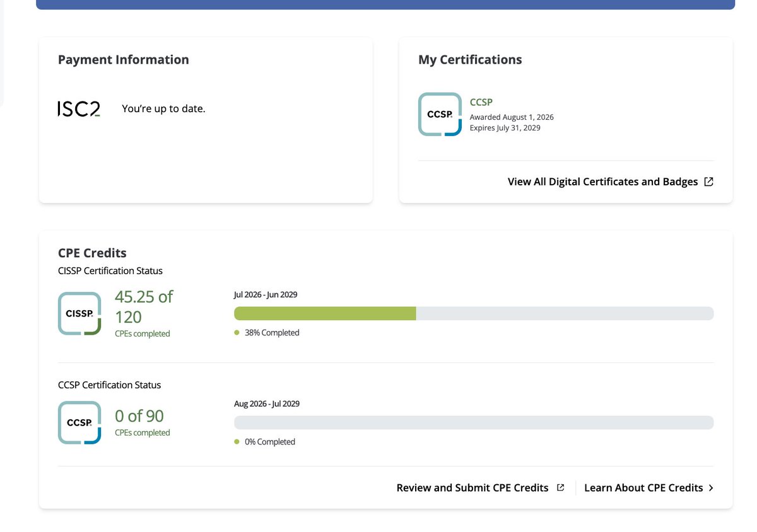This screenshot has height=532, width=757.
Task: Click the "45.25 of 120" CPE count
Action: pyautogui.click(x=144, y=306)
